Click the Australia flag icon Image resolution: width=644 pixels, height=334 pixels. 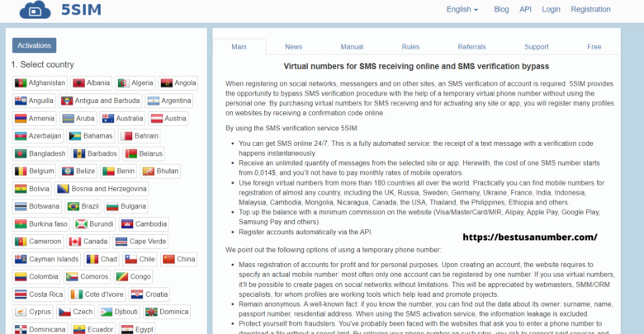click(x=108, y=118)
